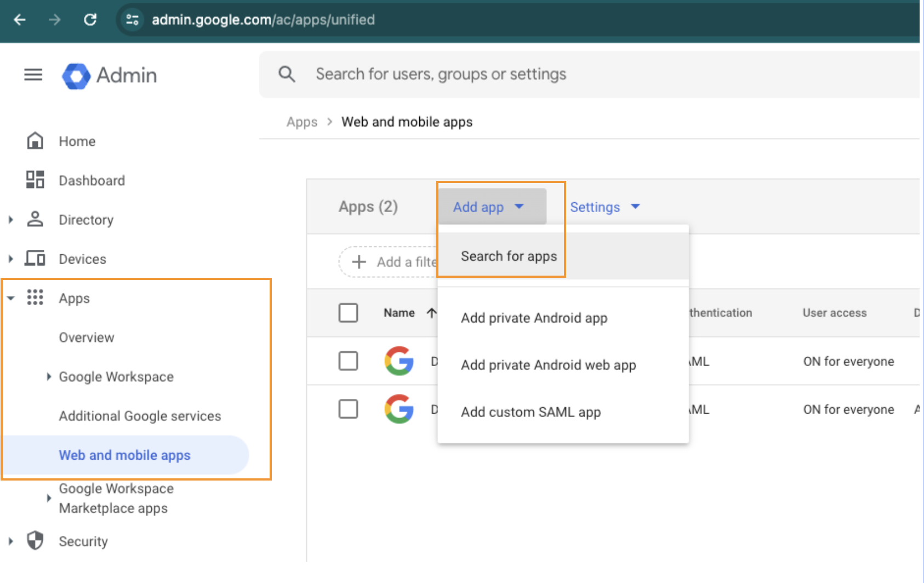Open Google Workspace Marketplace apps

[x=116, y=498]
